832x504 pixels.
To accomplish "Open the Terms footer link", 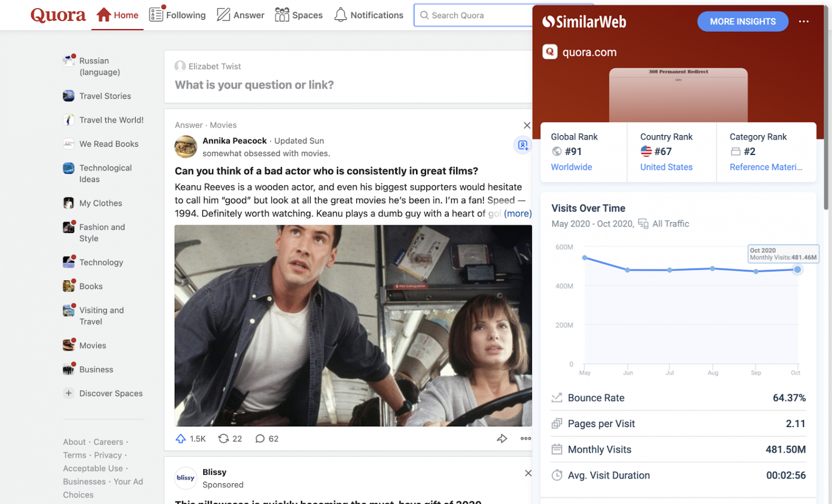I will coord(75,455).
